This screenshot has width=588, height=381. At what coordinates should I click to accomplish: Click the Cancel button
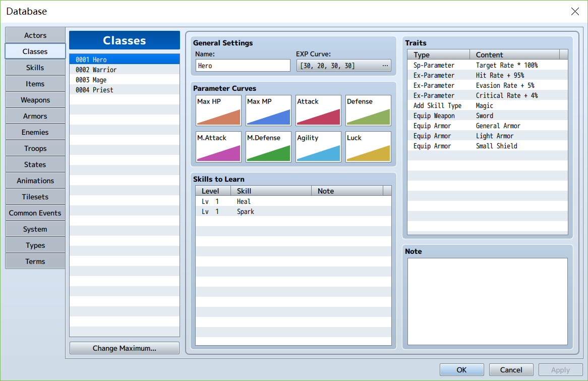pyautogui.click(x=511, y=370)
